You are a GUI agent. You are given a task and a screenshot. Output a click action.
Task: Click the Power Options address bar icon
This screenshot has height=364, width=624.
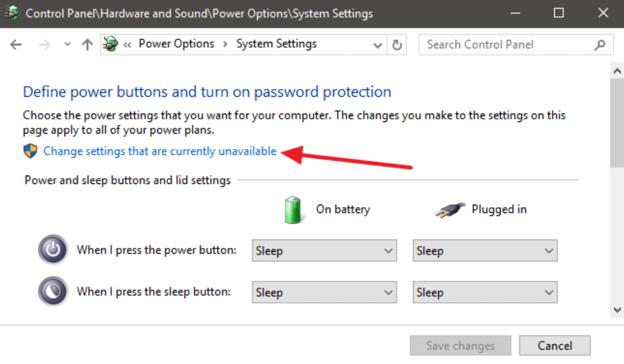click(111, 45)
